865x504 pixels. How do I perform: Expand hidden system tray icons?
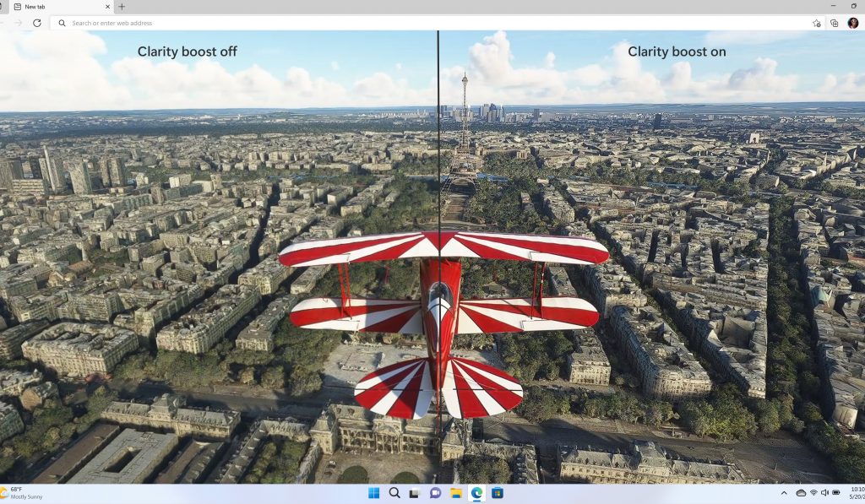point(784,492)
